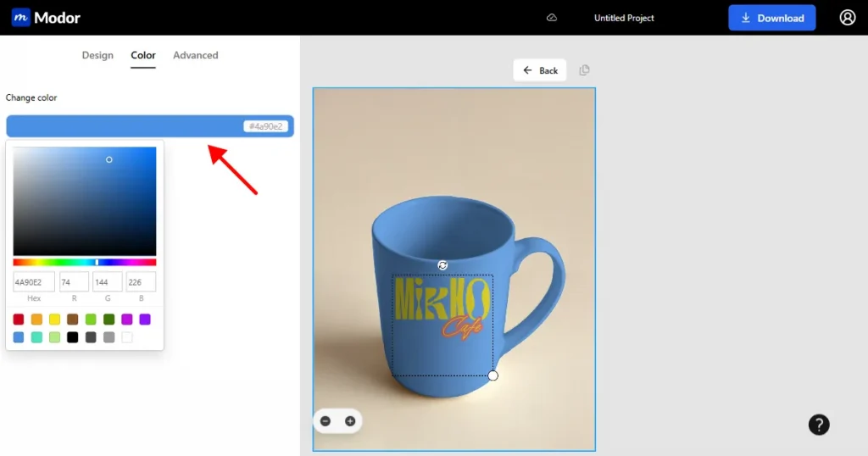Click the cloud save status icon
This screenshot has height=456, width=868.
tap(551, 18)
